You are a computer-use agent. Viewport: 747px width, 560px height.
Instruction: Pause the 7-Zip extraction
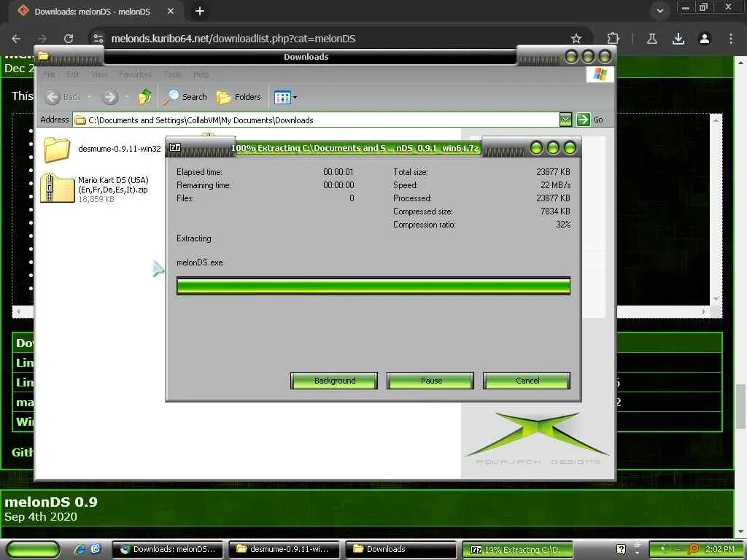coord(430,381)
